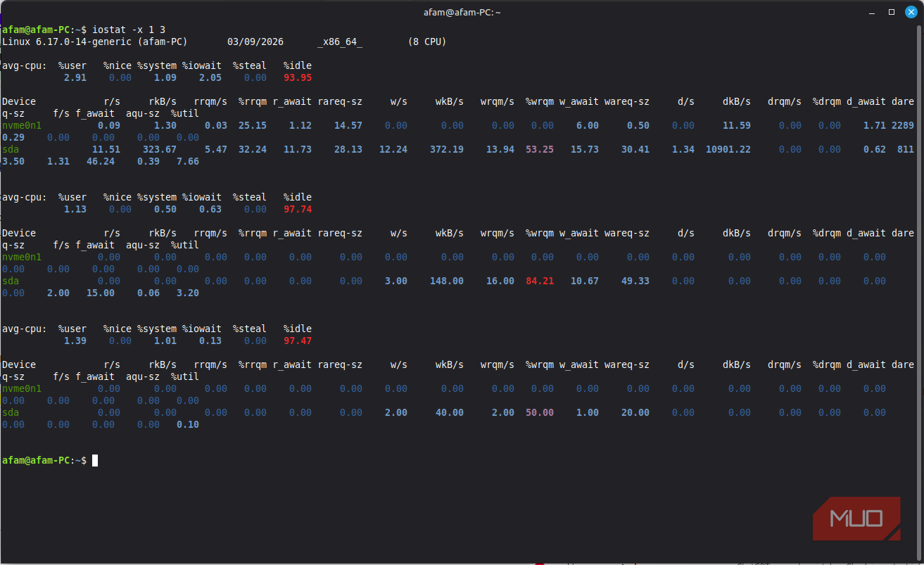Select the %wrqm value 53.25
The image size is (924, 565).
point(540,149)
